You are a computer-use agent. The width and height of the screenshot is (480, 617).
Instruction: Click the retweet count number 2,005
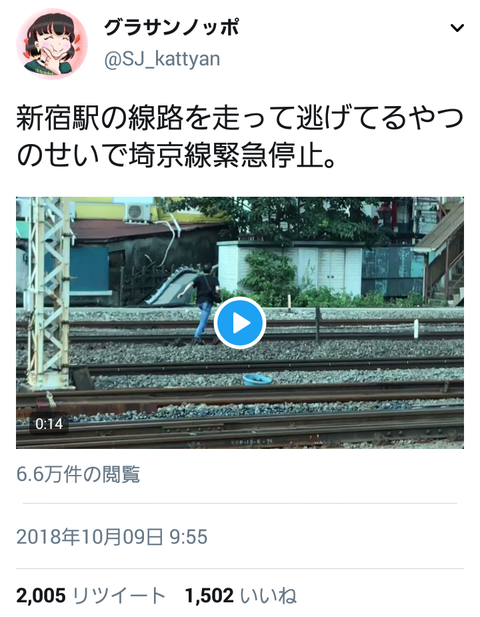[41, 595]
